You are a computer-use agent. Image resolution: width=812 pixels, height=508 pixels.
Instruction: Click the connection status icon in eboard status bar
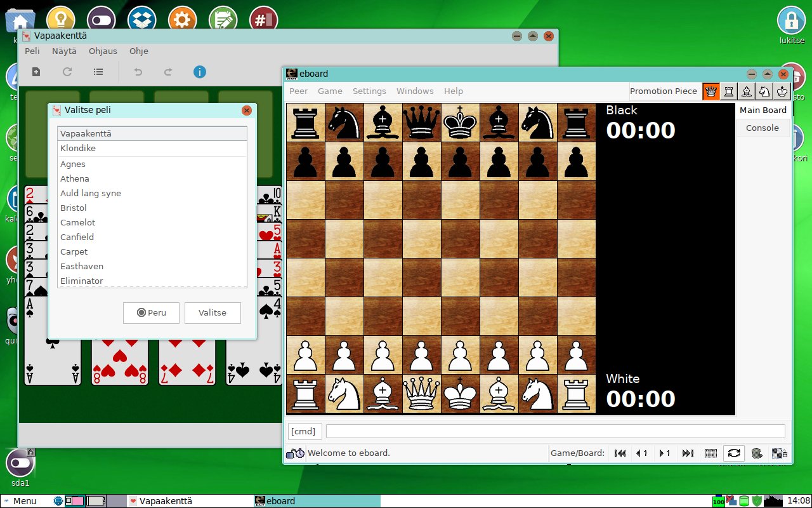click(x=296, y=453)
